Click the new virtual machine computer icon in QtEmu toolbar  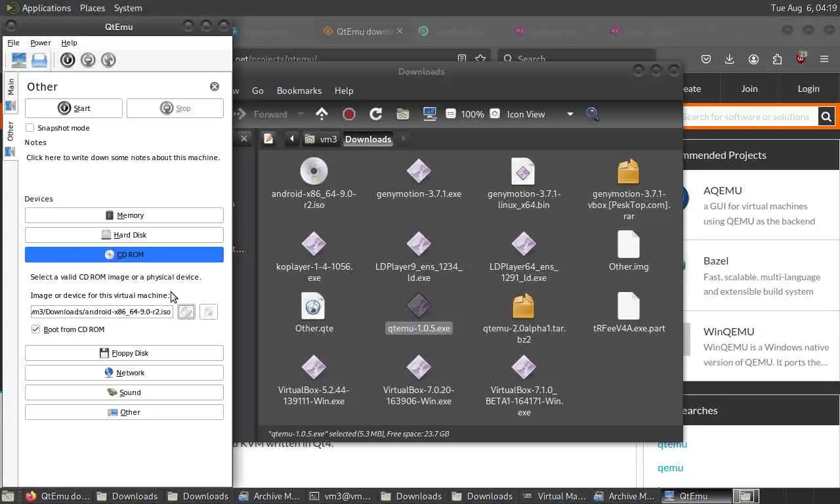click(19, 60)
